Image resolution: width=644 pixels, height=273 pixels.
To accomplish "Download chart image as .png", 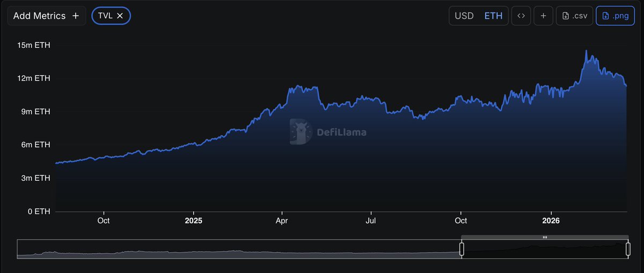I will (x=616, y=16).
